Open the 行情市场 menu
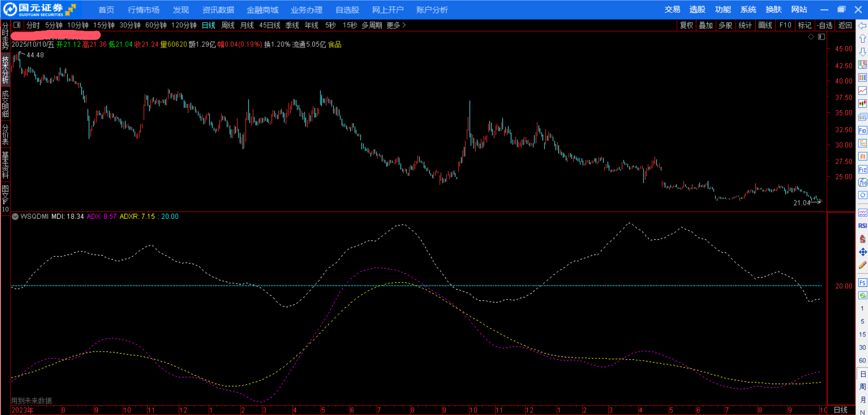This screenshot has height=415, width=868. tap(143, 10)
